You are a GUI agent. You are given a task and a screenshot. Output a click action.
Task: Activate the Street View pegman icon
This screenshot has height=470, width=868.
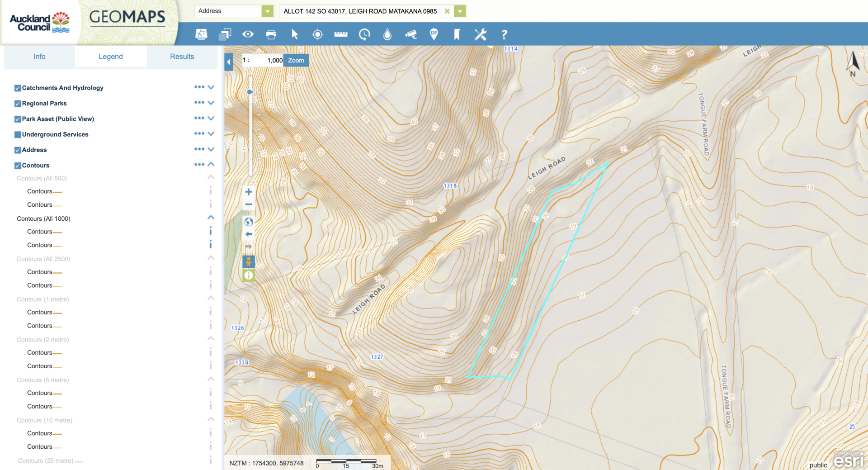[x=248, y=261]
